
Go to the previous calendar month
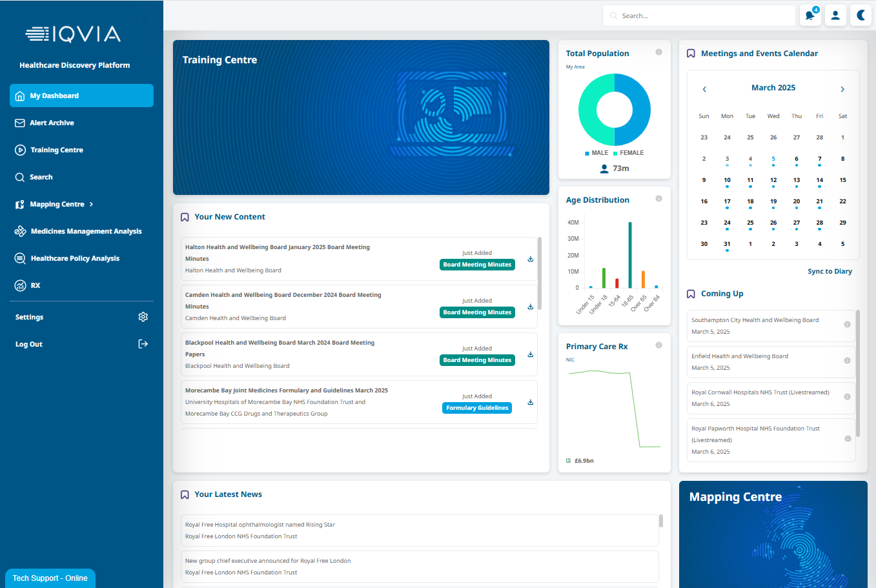[704, 89]
